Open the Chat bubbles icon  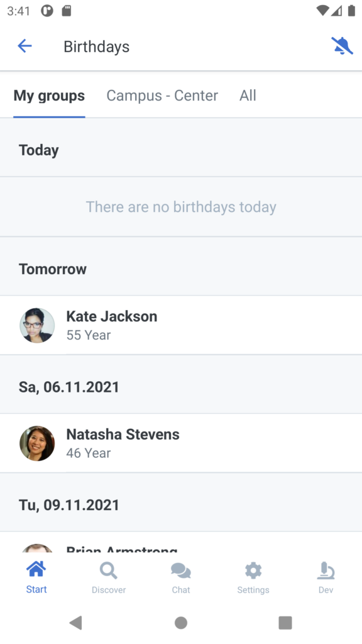[181, 570]
